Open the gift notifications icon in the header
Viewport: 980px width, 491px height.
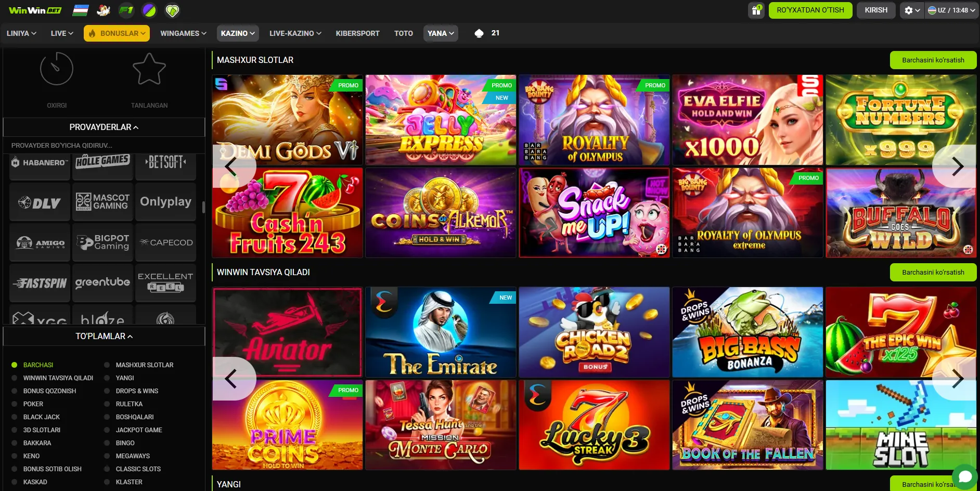(x=756, y=10)
